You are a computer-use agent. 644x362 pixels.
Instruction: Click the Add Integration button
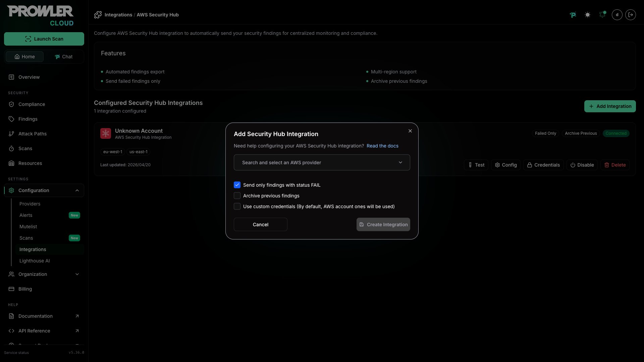[610, 106]
